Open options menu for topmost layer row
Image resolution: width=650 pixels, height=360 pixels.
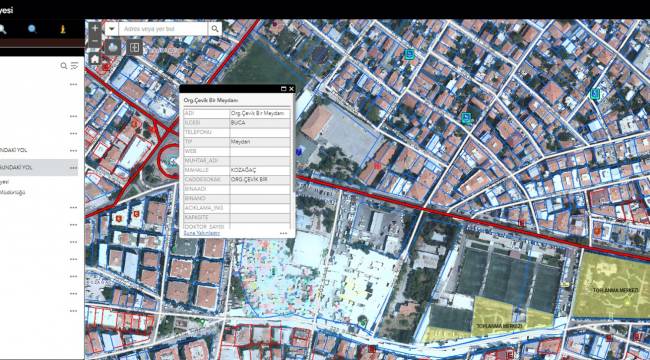(x=73, y=84)
